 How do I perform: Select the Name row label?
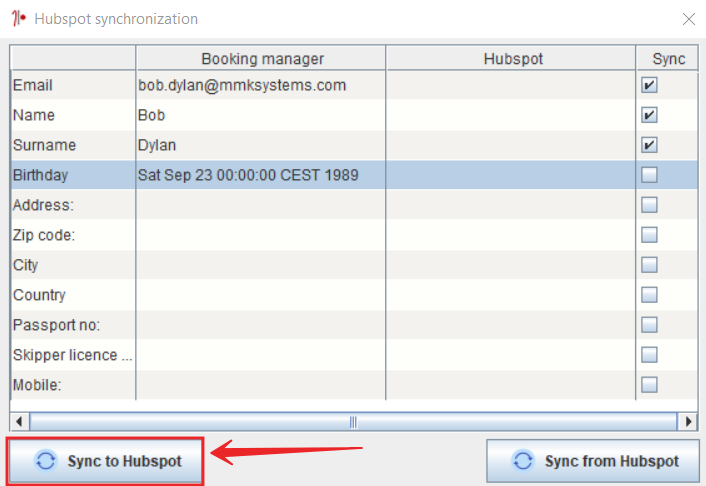[x=73, y=115]
